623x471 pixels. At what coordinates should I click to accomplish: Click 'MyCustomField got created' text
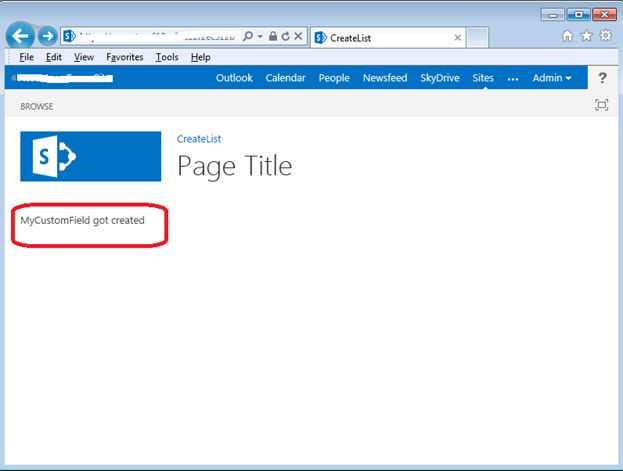click(82, 221)
